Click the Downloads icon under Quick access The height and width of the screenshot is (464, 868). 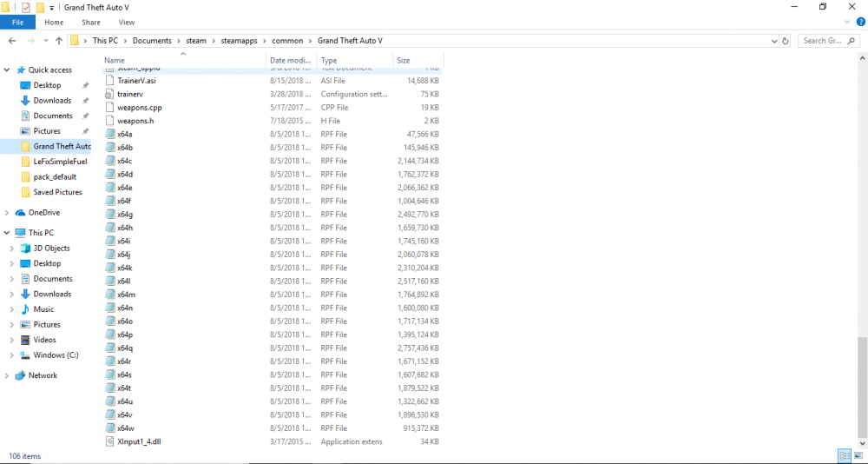click(x=25, y=100)
